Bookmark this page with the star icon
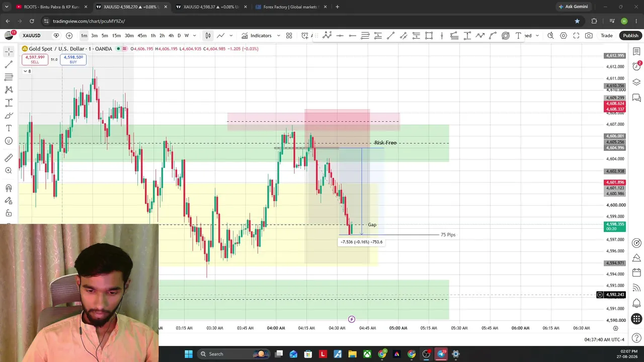This screenshot has width=644, height=362. (577, 21)
